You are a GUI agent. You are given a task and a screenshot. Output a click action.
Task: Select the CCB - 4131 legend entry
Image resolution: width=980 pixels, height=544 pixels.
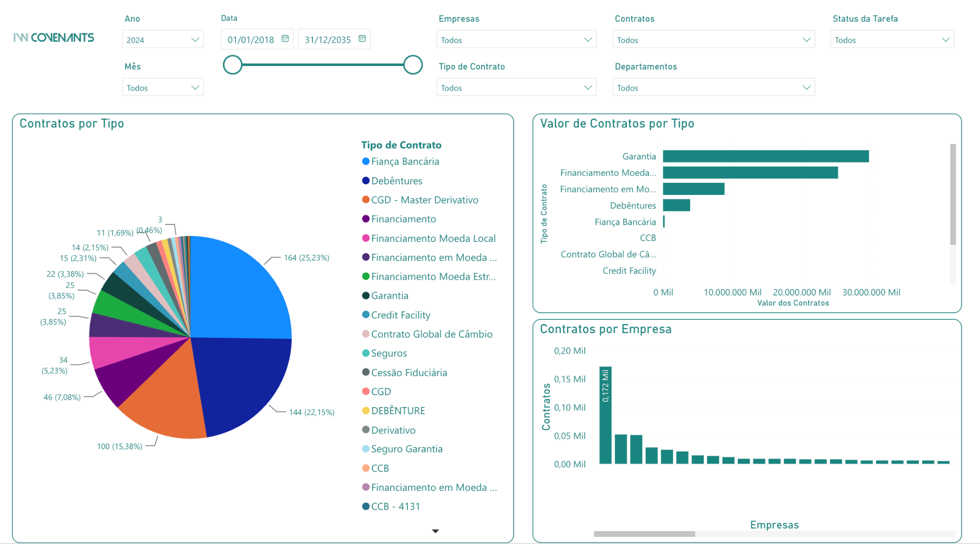point(391,507)
